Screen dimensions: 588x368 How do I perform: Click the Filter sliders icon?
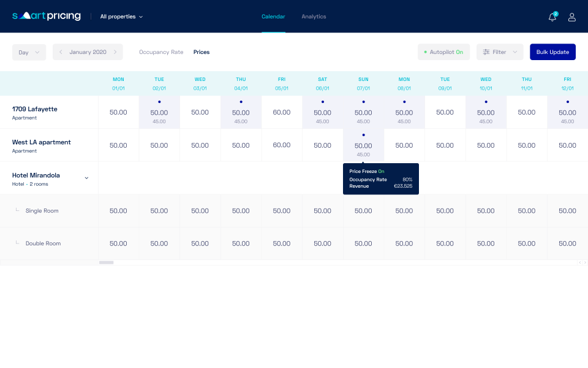(x=486, y=52)
